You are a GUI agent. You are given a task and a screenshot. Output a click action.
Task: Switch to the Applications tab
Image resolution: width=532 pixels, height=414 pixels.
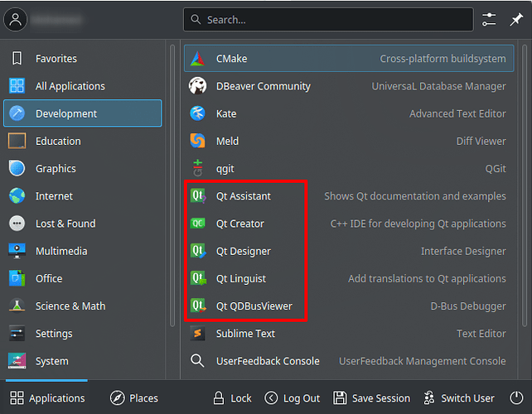pos(47,397)
